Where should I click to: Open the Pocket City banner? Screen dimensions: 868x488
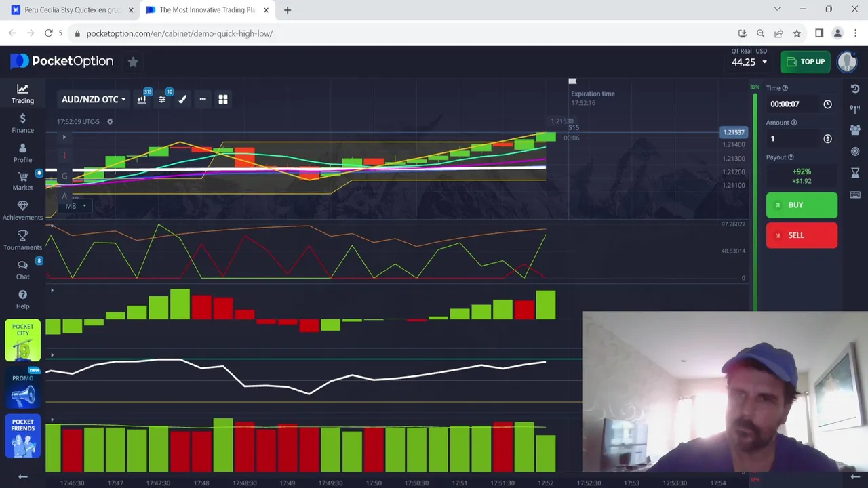(x=22, y=341)
